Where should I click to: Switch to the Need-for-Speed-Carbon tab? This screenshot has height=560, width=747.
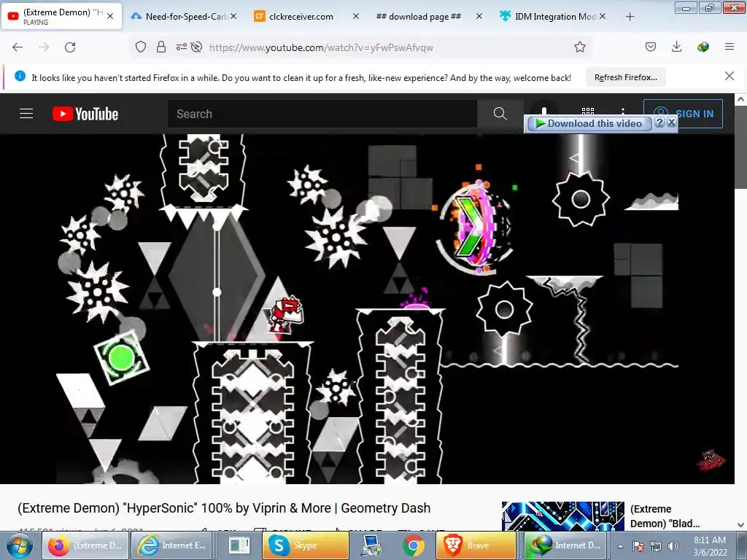(x=183, y=16)
